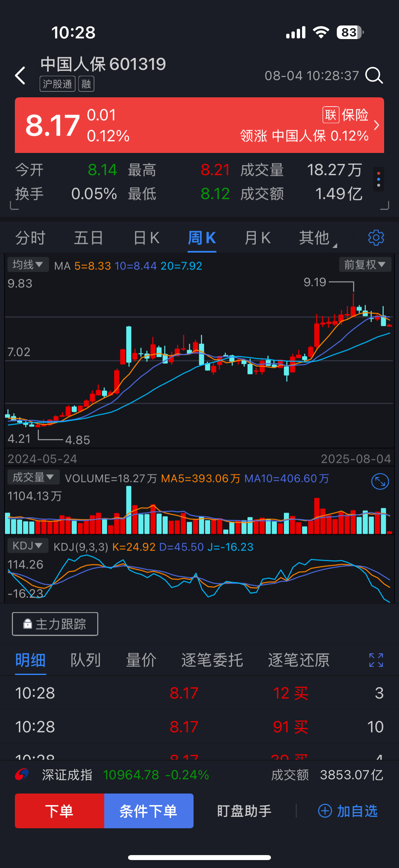The height and width of the screenshot is (868, 399).
Task: Tap the 条件下单 conditional order button
Action: pyautogui.click(x=149, y=811)
